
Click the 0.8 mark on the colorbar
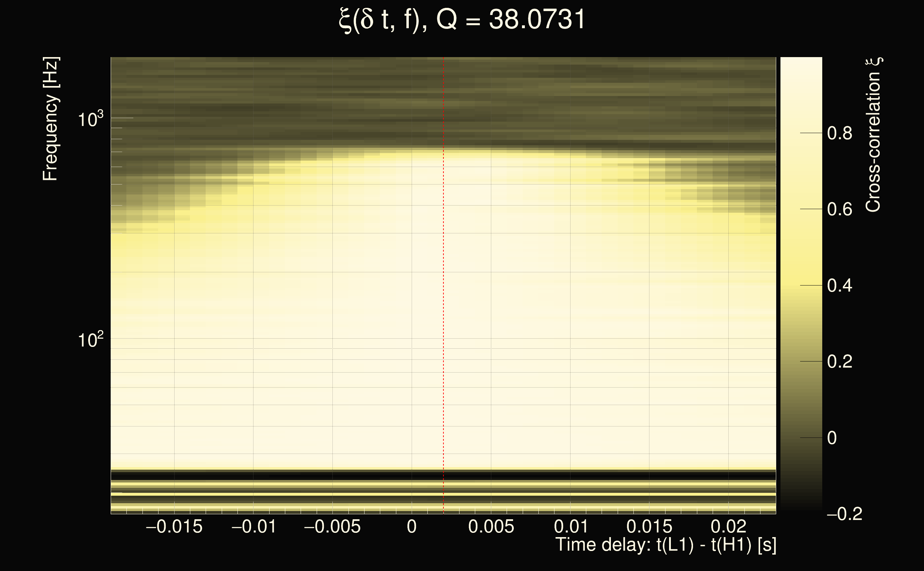coord(839,133)
